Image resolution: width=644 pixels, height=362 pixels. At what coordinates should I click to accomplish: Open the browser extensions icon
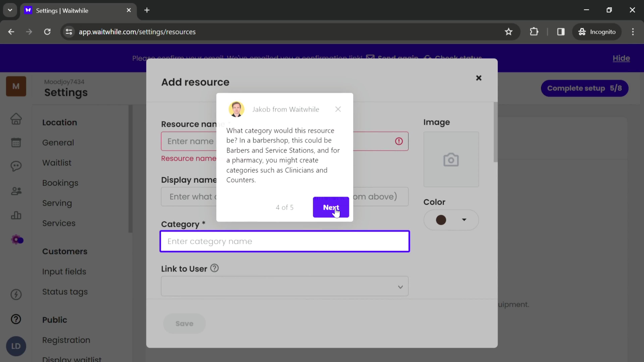534,32
